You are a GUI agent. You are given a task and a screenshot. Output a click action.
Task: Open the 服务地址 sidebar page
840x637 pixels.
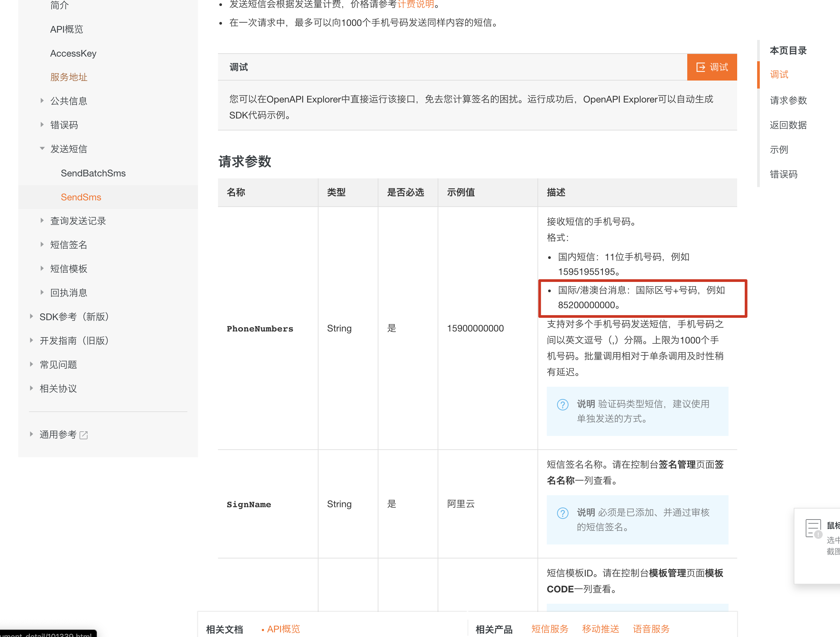click(x=69, y=77)
